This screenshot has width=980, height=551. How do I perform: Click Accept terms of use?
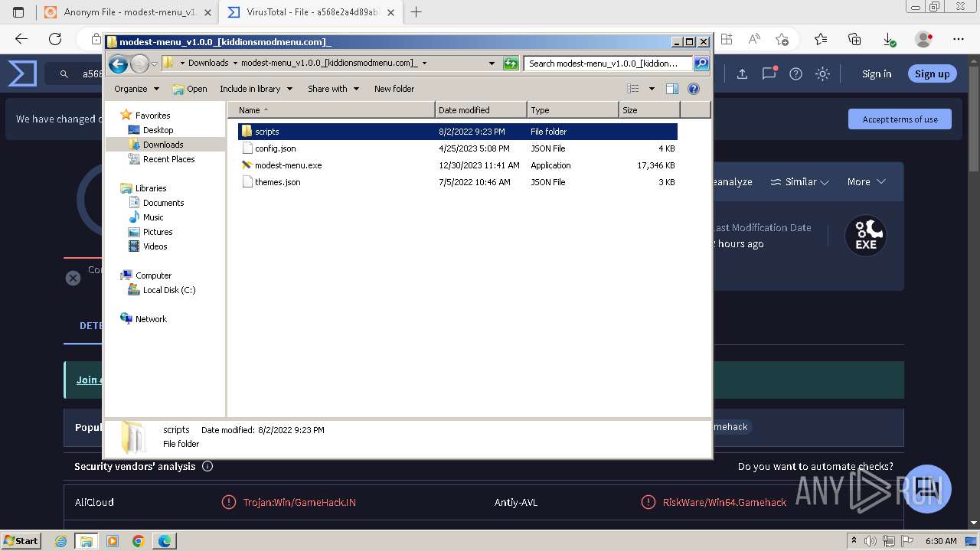click(x=900, y=119)
